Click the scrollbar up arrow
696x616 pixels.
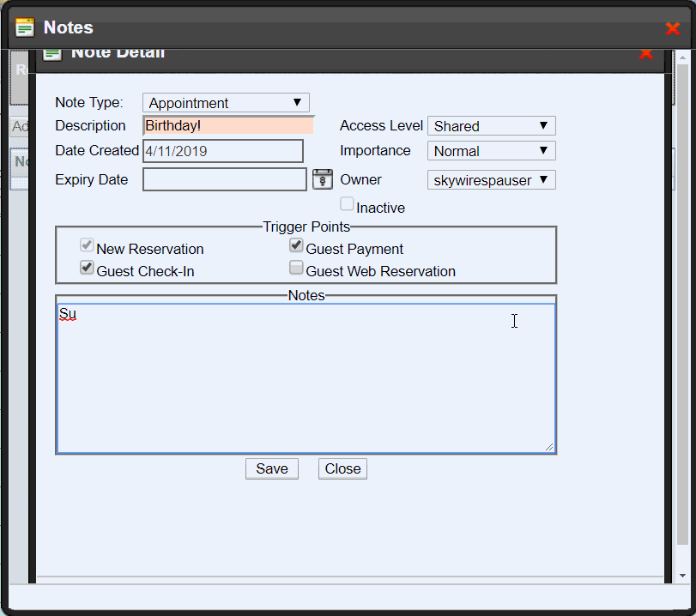[682, 57]
